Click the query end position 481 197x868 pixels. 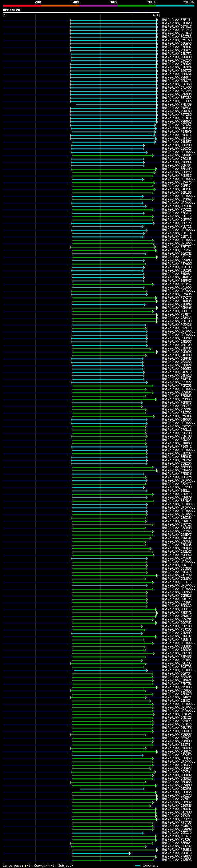tap(155, 15)
